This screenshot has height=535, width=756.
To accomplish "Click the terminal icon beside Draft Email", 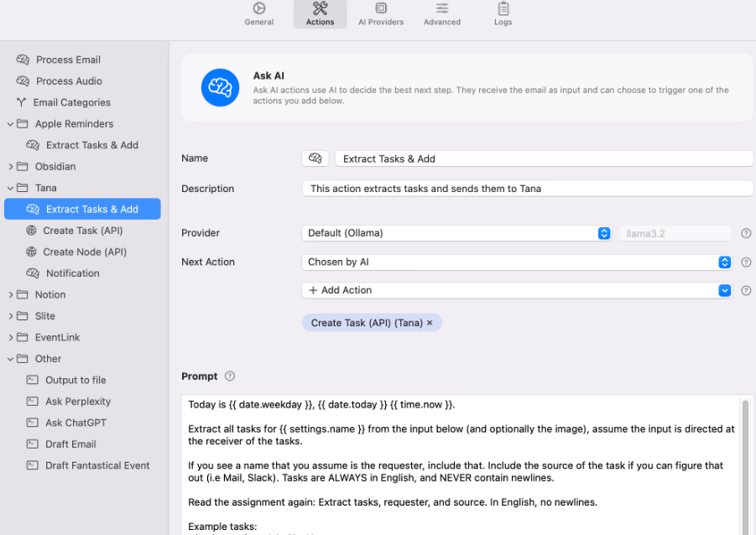I will click(x=32, y=444).
